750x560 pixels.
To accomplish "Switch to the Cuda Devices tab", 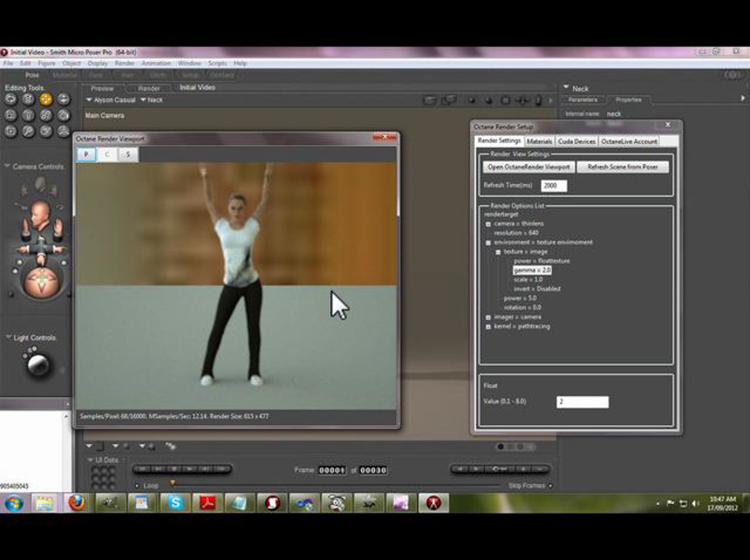I will click(577, 141).
